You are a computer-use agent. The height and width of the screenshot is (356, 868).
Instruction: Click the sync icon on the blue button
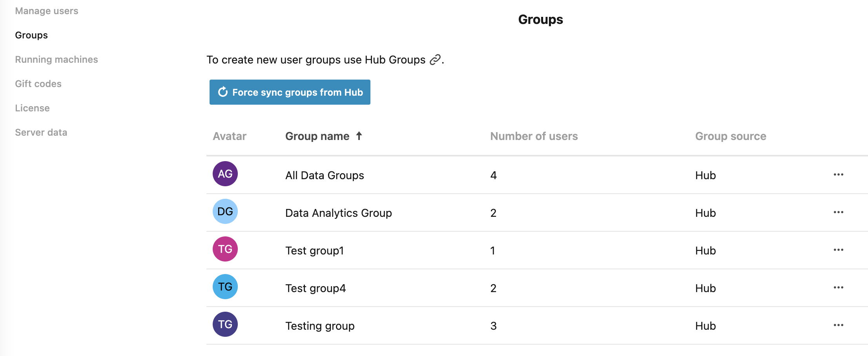pos(223,92)
